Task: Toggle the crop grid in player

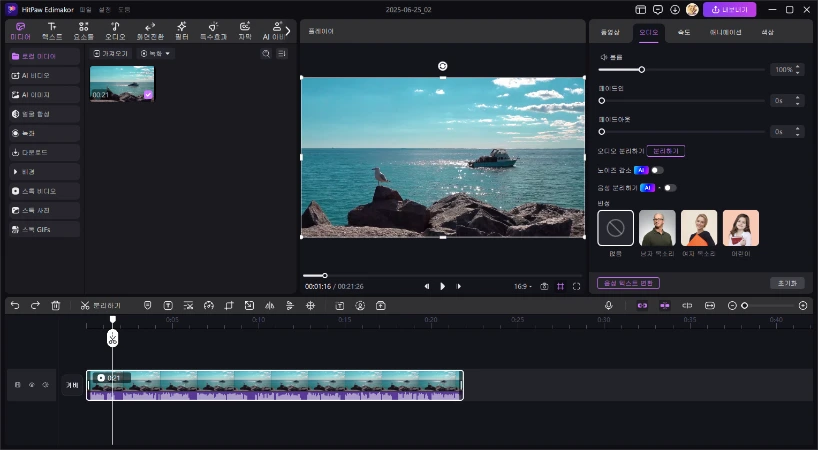Action: [x=560, y=286]
